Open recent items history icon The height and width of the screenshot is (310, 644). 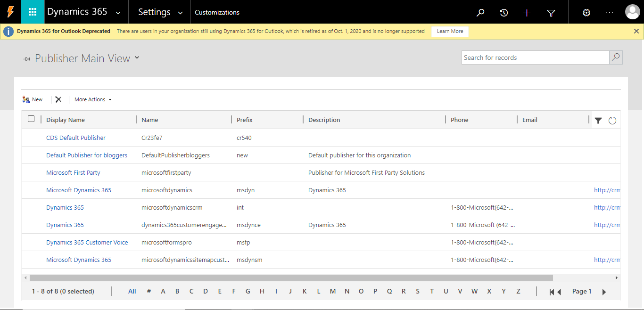tap(504, 13)
